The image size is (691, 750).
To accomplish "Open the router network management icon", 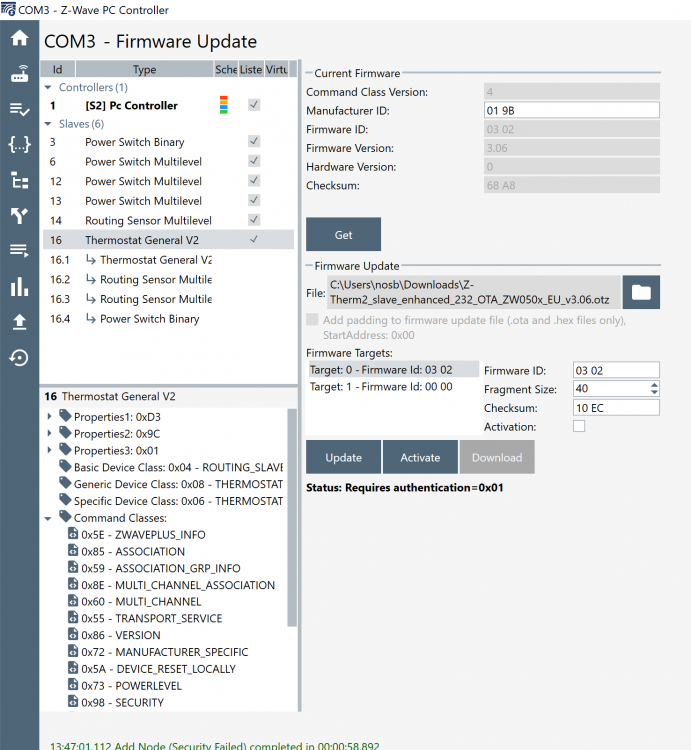I will pos(19,74).
